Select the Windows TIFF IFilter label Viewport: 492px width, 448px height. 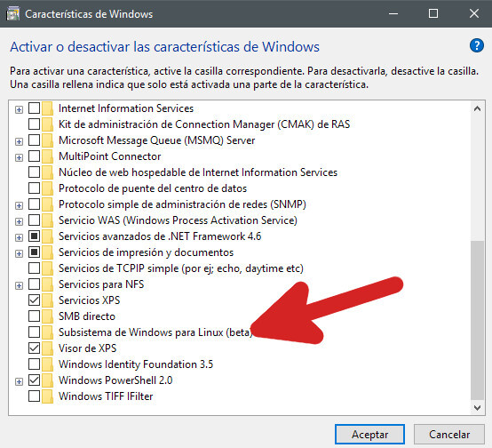click(106, 396)
